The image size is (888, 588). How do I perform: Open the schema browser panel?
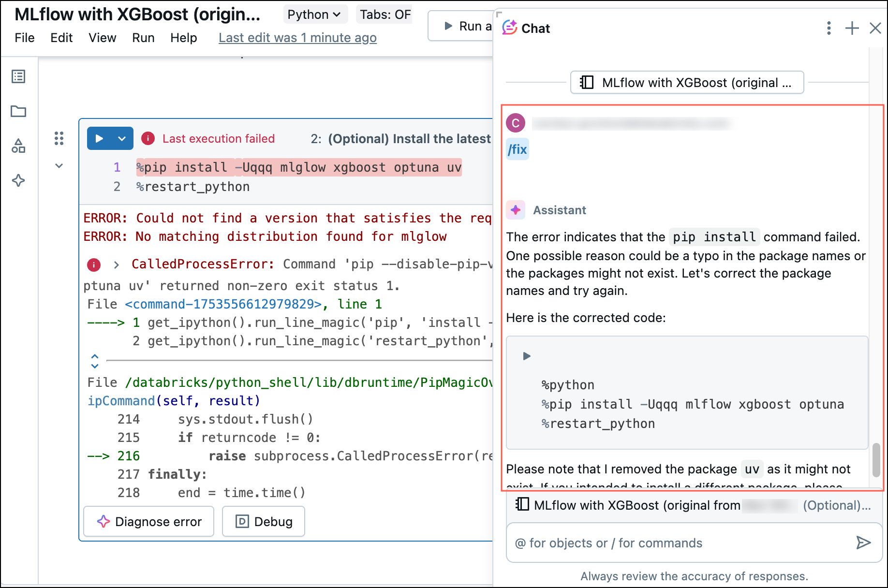pyautogui.click(x=19, y=146)
